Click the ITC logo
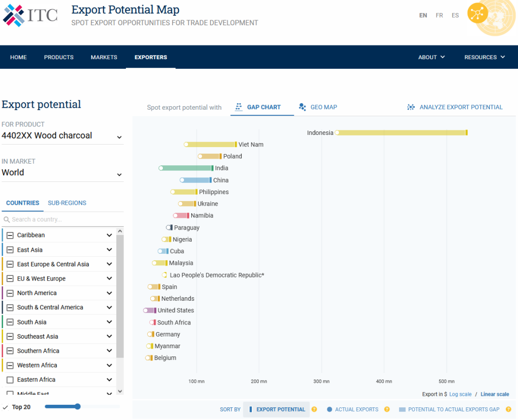 (x=29, y=15)
